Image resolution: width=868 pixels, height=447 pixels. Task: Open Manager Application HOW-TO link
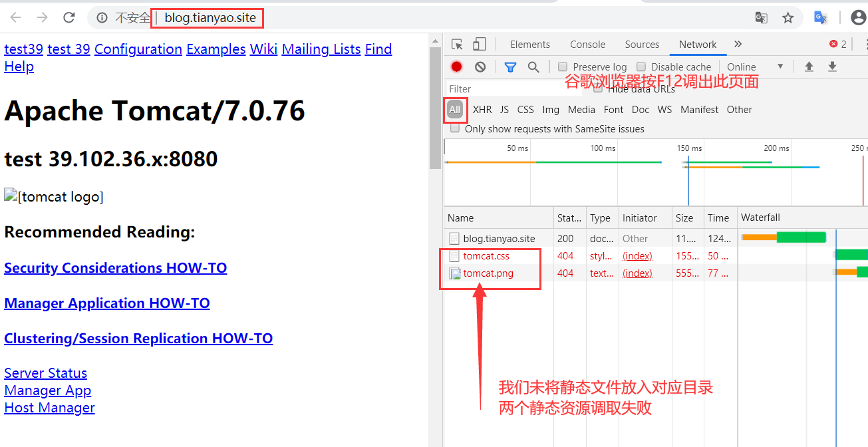[x=107, y=303]
